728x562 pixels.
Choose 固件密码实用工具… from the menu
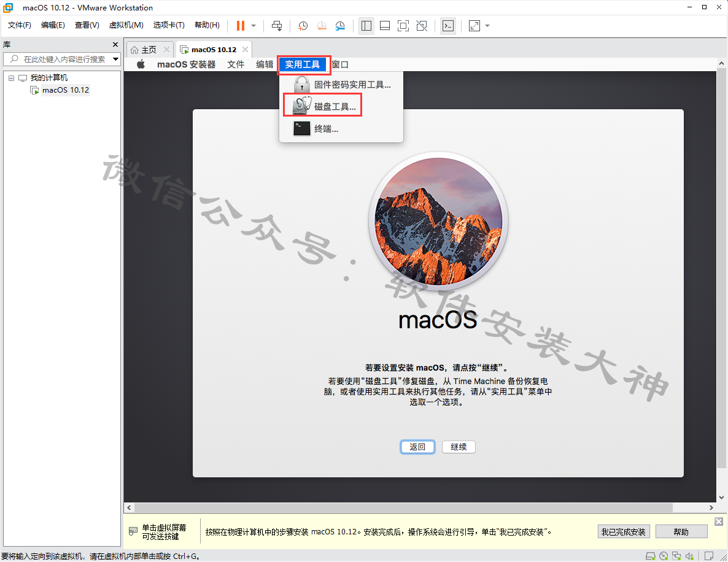point(341,85)
